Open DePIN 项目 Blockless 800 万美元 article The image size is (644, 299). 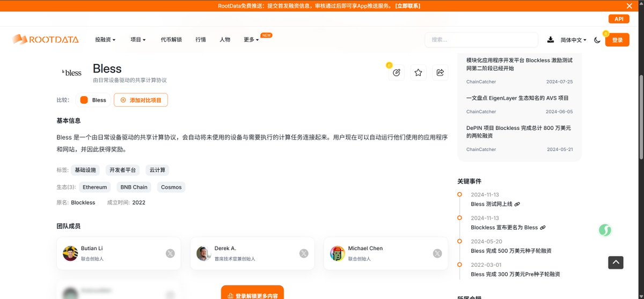518,132
